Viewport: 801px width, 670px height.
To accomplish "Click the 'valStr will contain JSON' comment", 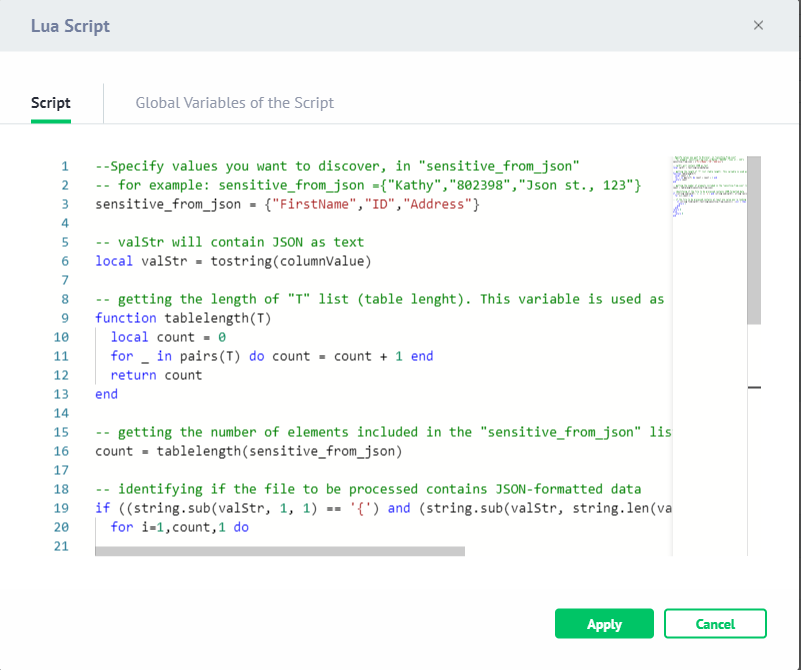I will click(229, 242).
